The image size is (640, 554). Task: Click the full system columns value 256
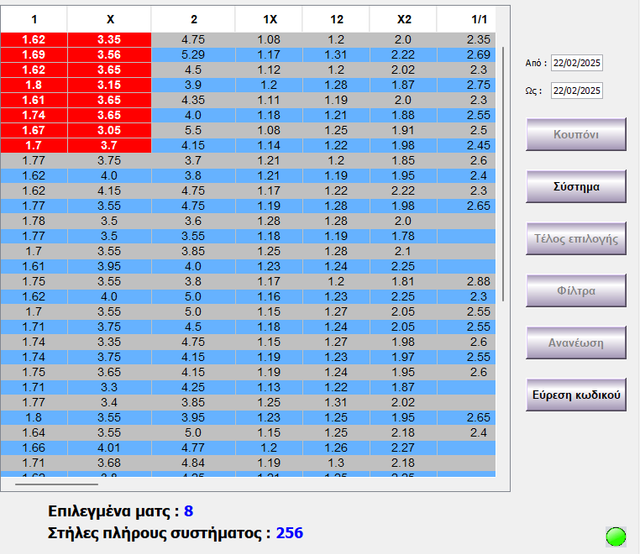coord(289,533)
